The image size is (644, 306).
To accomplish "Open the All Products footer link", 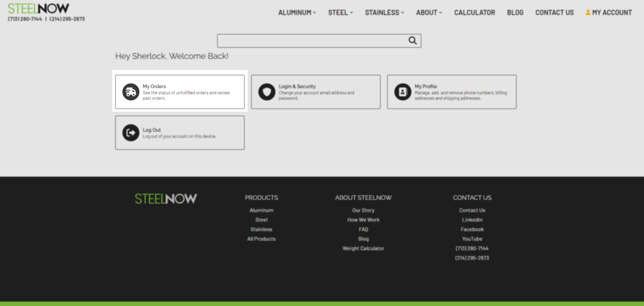I will (x=261, y=239).
